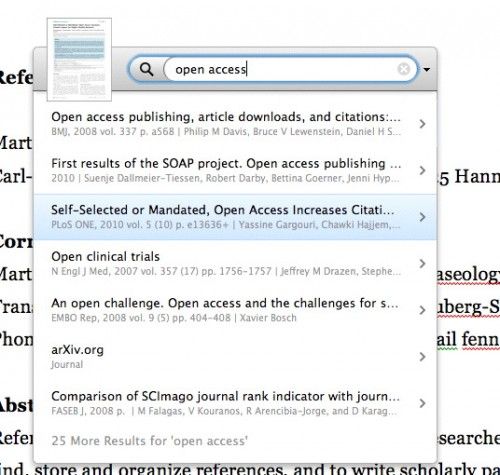
Task: Click the magnifying glass search icon
Action: pyautogui.click(x=146, y=69)
